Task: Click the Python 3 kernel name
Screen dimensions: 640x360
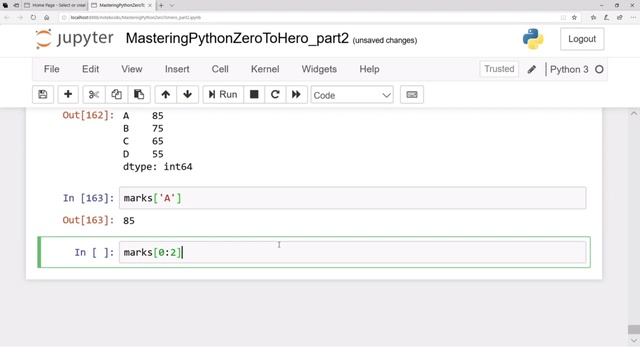Action: pyautogui.click(x=569, y=69)
